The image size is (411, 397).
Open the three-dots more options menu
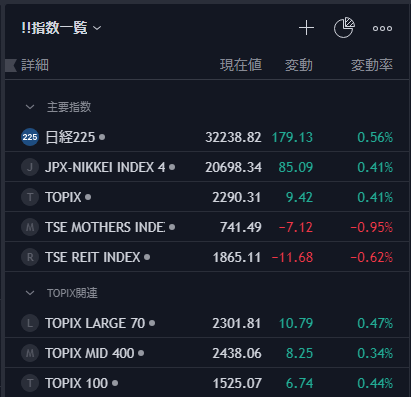click(382, 28)
